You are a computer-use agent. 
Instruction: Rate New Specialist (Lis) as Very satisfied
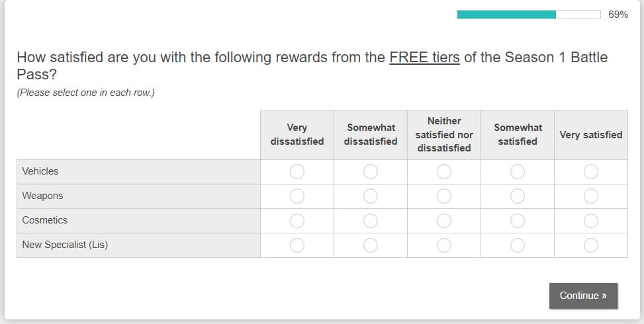pos(591,245)
